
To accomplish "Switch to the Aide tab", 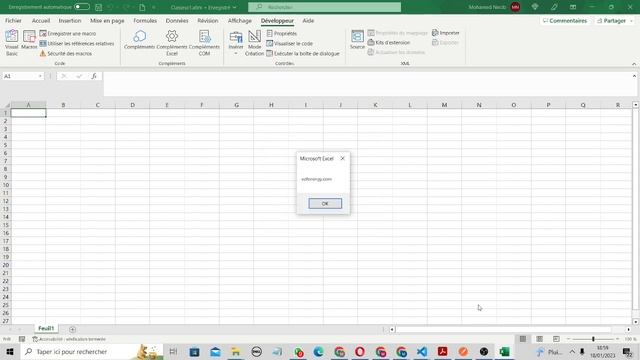I will (308, 20).
